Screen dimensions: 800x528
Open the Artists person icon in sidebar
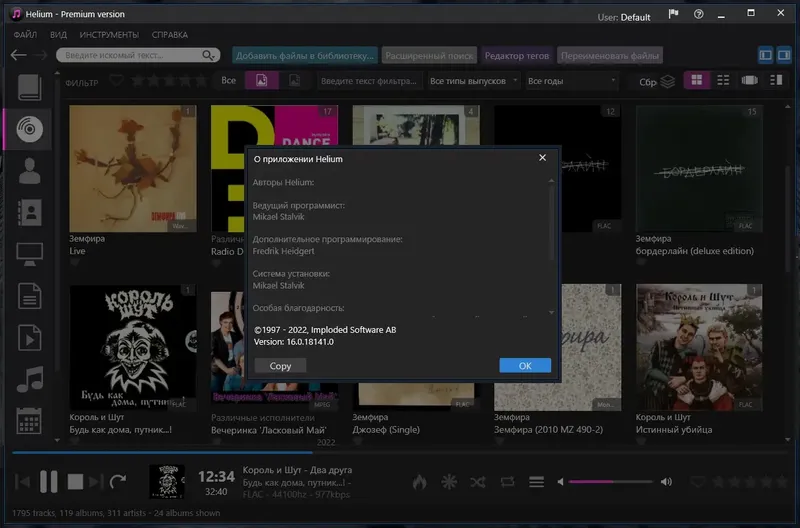[x=29, y=171]
